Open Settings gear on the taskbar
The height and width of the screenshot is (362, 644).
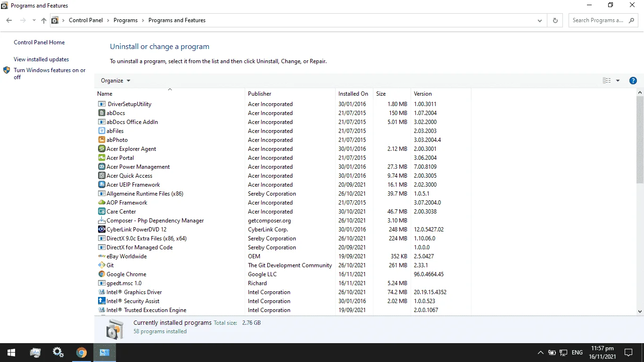point(58,353)
